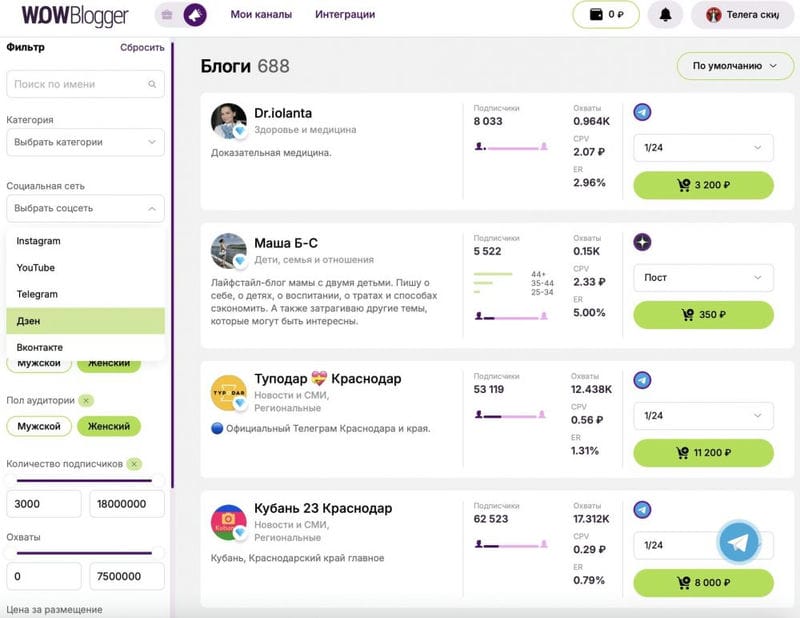Click the Поиск по имени input field

85,84
